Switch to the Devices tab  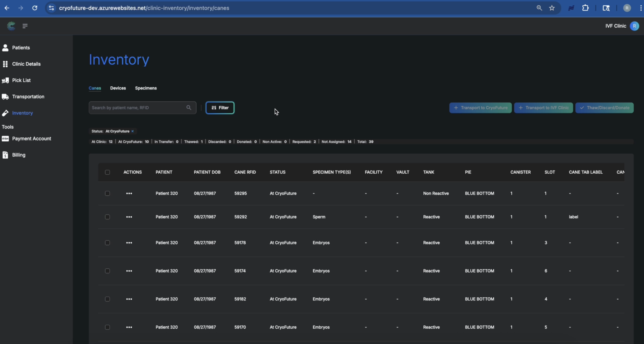coord(118,88)
